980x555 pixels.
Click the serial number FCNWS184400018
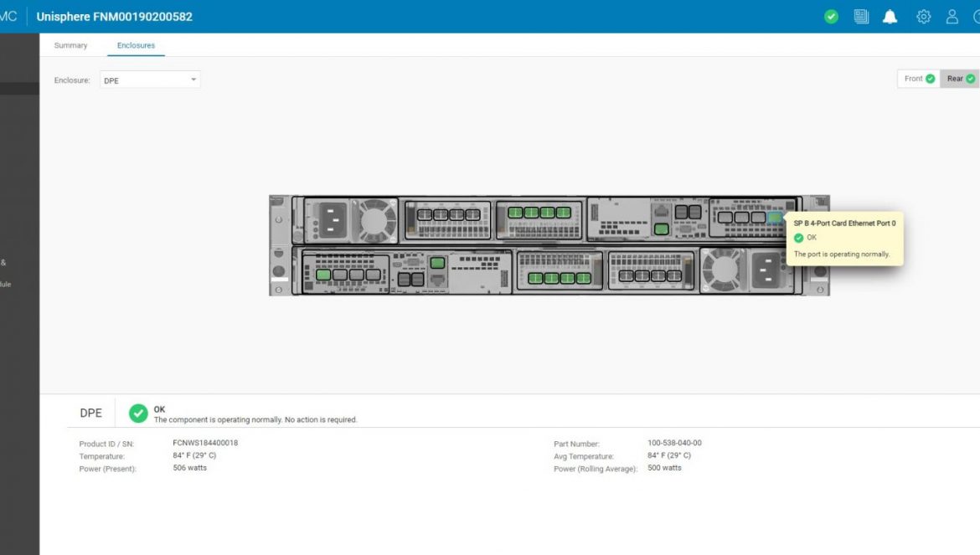(205, 444)
